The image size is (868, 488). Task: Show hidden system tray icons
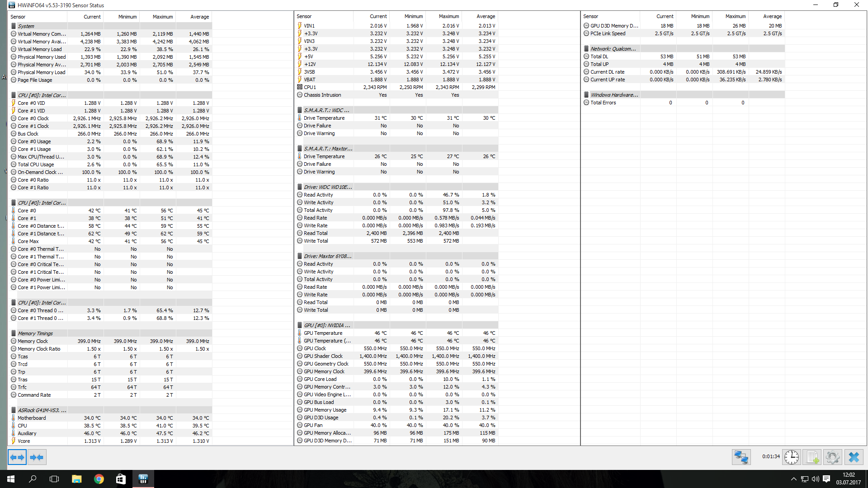[x=793, y=479]
